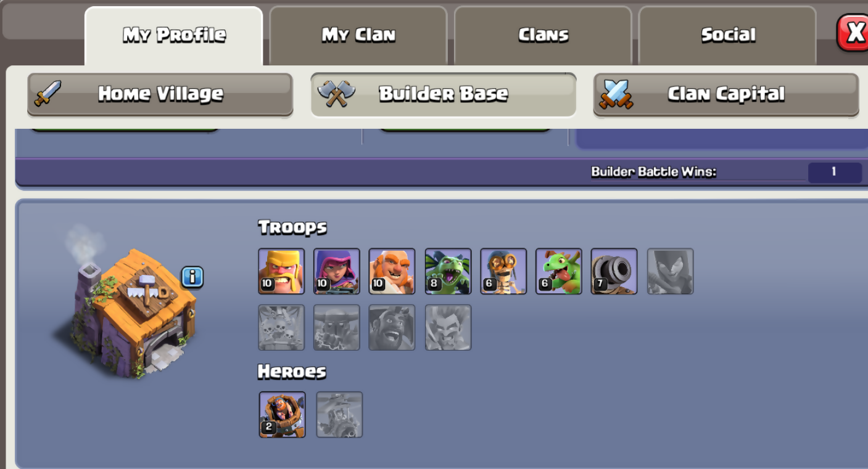Click the Baby Dragon troop icon

pyautogui.click(x=559, y=271)
